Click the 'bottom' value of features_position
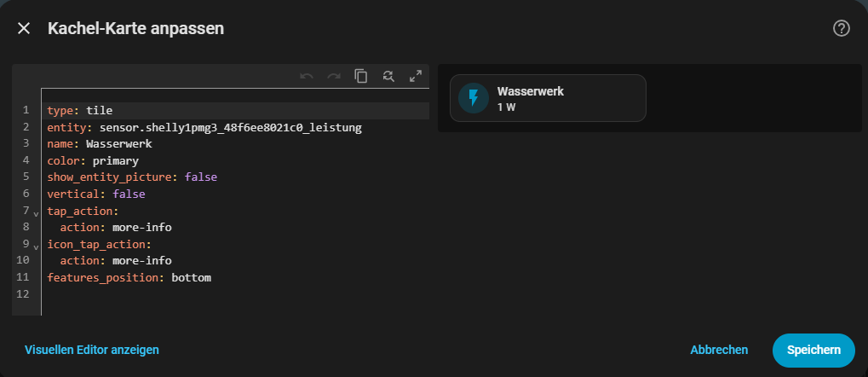 coord(191,277)
